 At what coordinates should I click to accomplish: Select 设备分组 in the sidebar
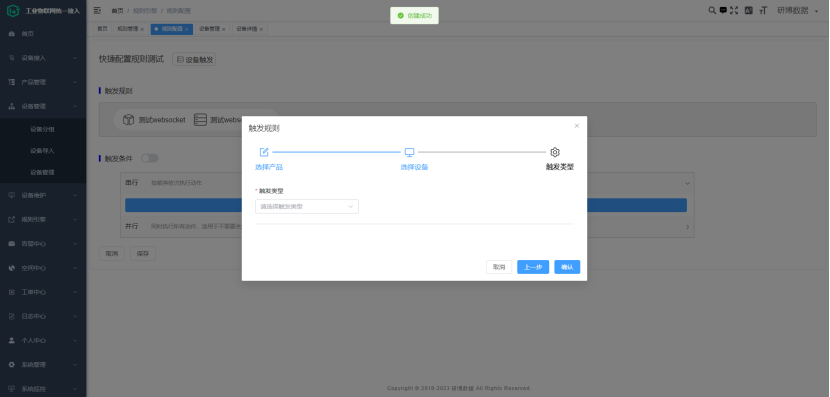[x=43, y=129]
